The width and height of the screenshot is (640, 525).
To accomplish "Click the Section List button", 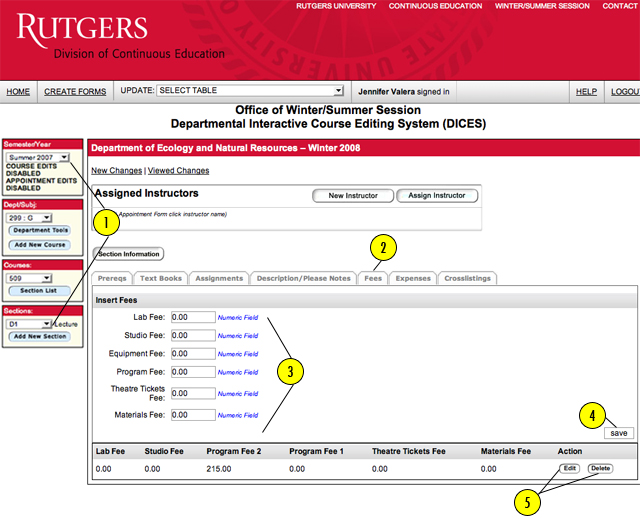I will pos(39,291).
